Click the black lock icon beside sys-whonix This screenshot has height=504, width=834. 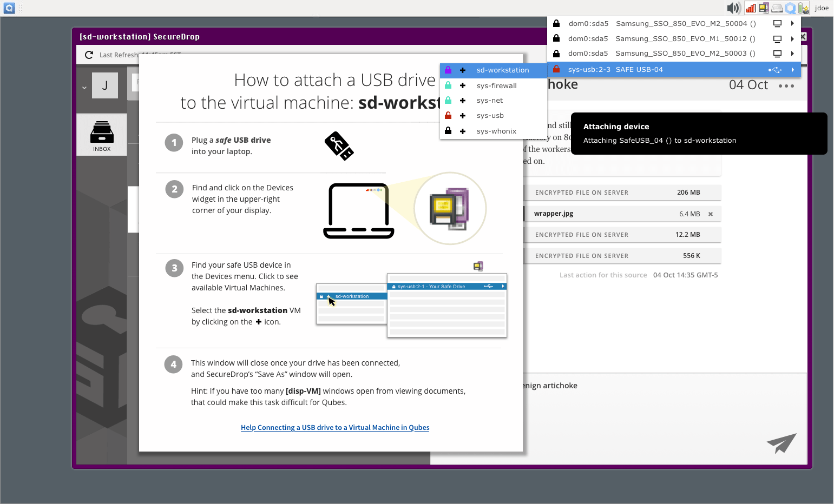448,131
